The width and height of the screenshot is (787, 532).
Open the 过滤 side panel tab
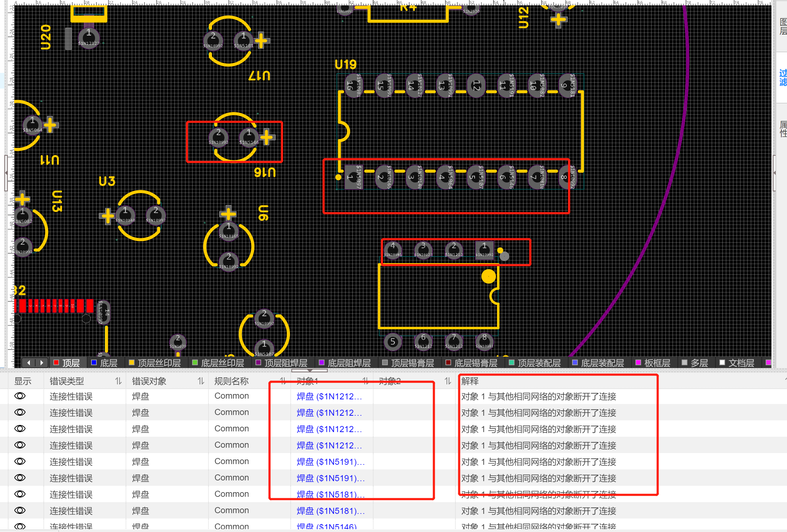point(782,78)
